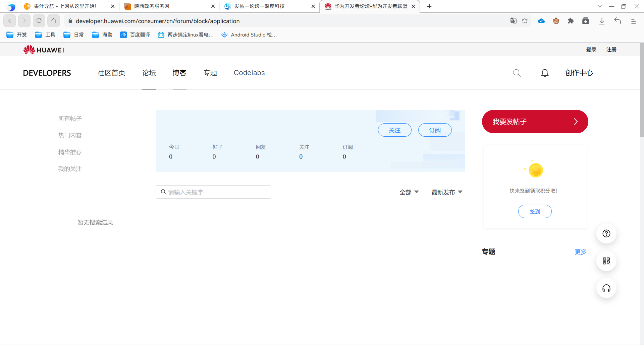Click the translate page icon in address bar

coord(513,21)
